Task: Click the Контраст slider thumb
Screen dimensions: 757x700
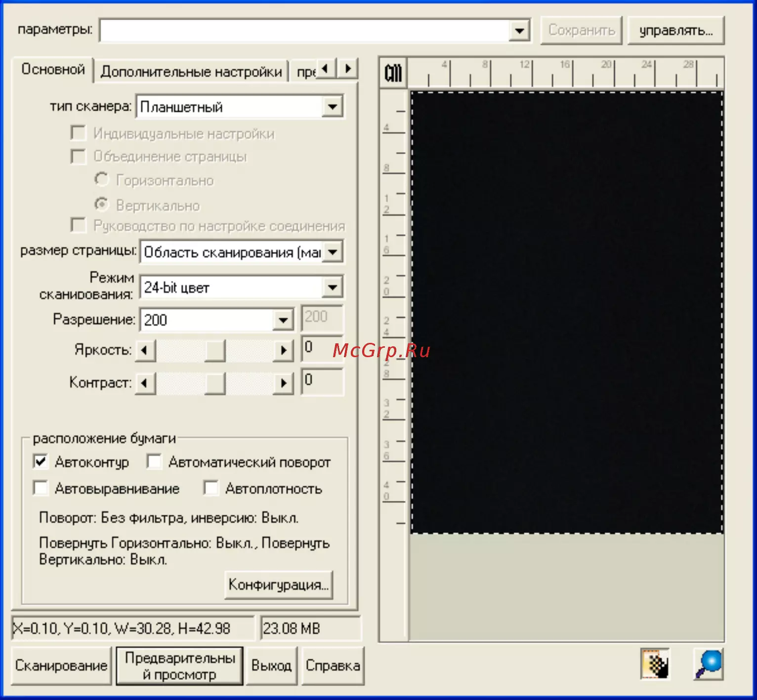Action: pos(215,383)
